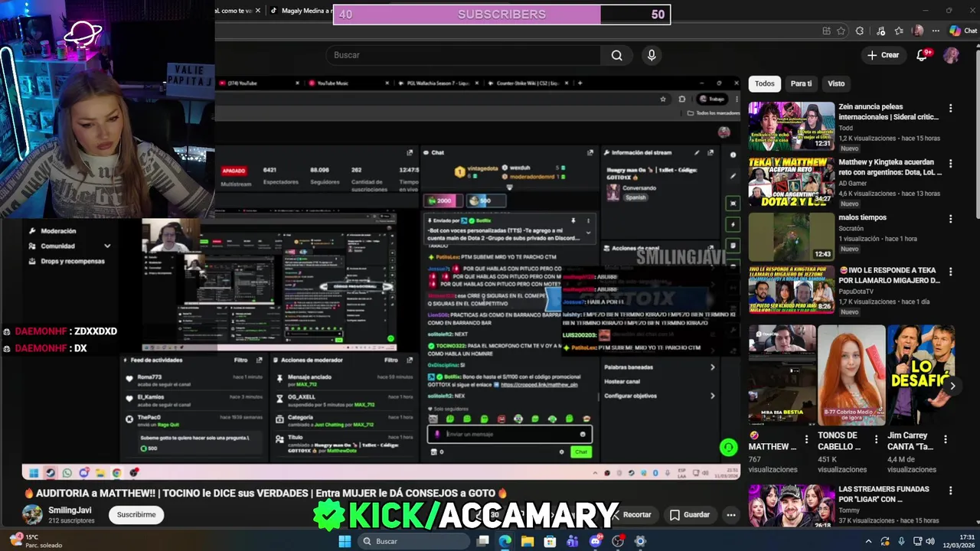This screenshot has height=551, width=980.
Task: Click the Edge favorite star icon
Action: (841, 31)
